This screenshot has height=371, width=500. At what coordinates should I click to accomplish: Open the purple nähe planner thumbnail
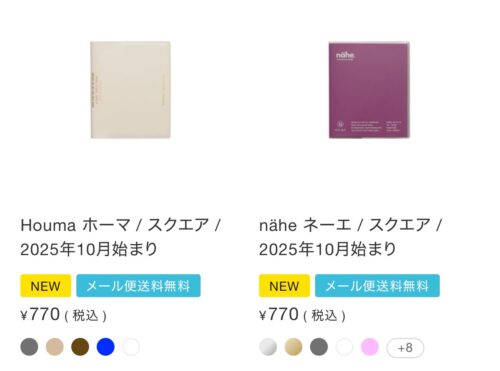[x=369, y=90]
